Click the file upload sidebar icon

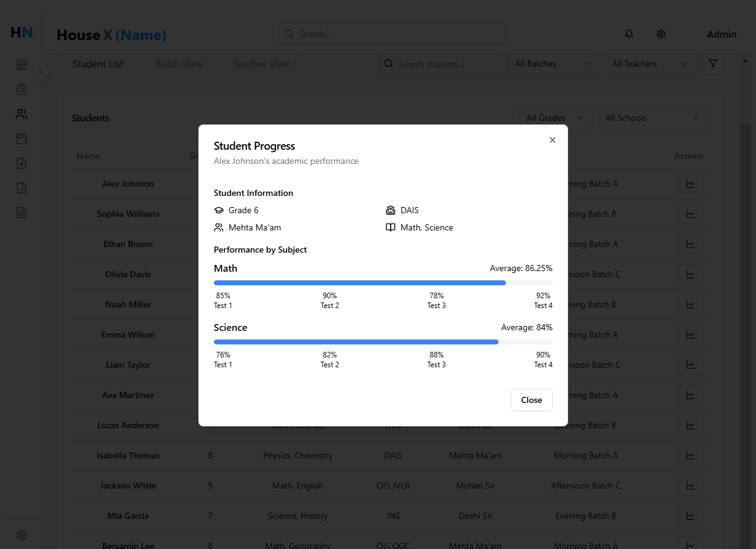[x=21, y=163]
